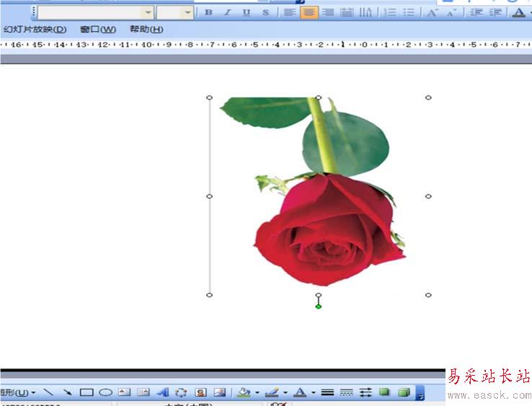Open the 3-D style options
532x406 pixels.
pos(404,393)
